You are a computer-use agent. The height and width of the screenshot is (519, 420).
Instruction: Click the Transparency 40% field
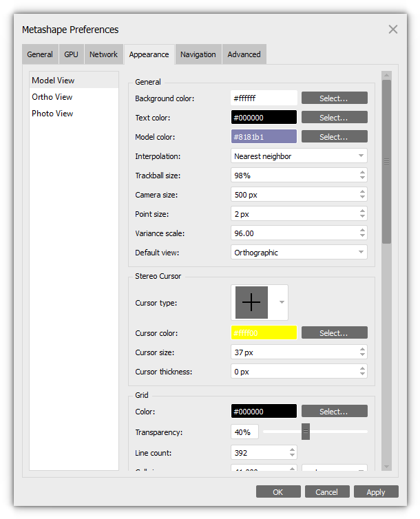tap(244, 432)
